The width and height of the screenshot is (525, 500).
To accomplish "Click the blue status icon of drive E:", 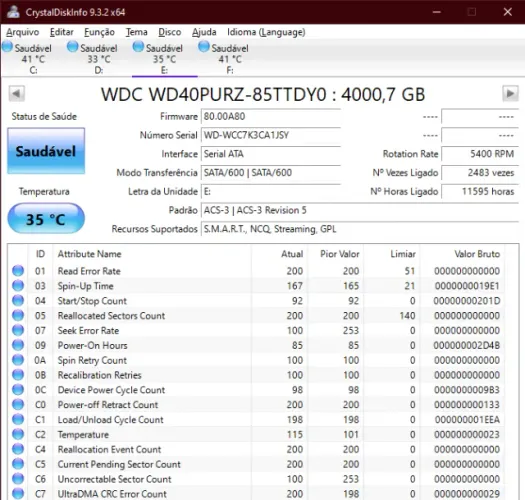I will [138, 47].
